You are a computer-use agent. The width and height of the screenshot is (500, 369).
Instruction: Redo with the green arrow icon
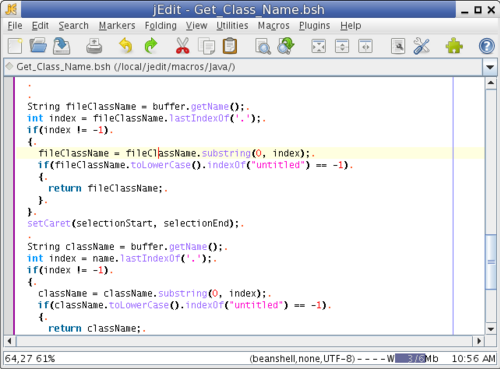pos(151,46)
